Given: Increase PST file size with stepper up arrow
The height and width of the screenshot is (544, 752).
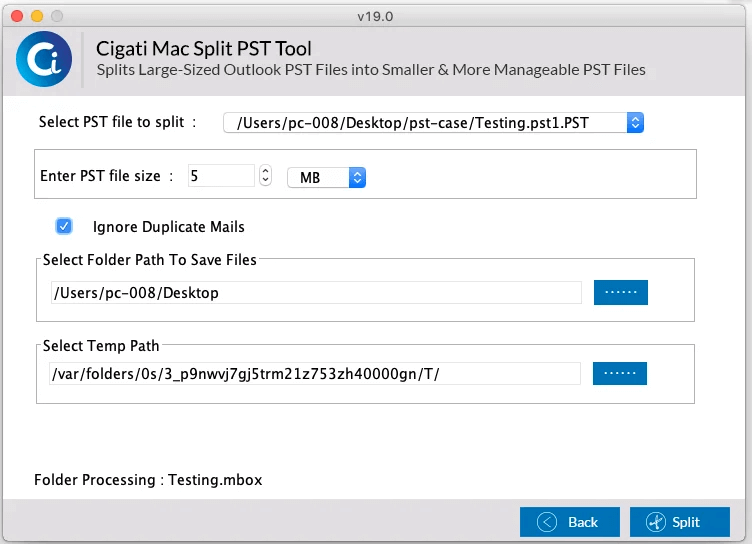Looking at the screenshot, I should [265, 171].
